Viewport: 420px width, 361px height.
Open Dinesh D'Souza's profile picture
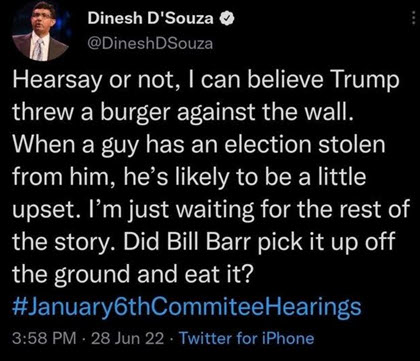point(40,33)
